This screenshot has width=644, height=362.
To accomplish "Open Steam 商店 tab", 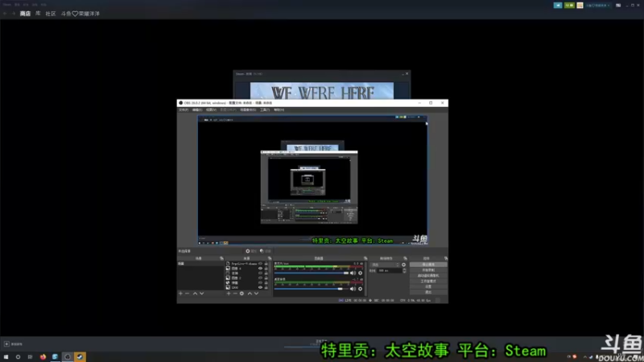I will click(25, 14).
